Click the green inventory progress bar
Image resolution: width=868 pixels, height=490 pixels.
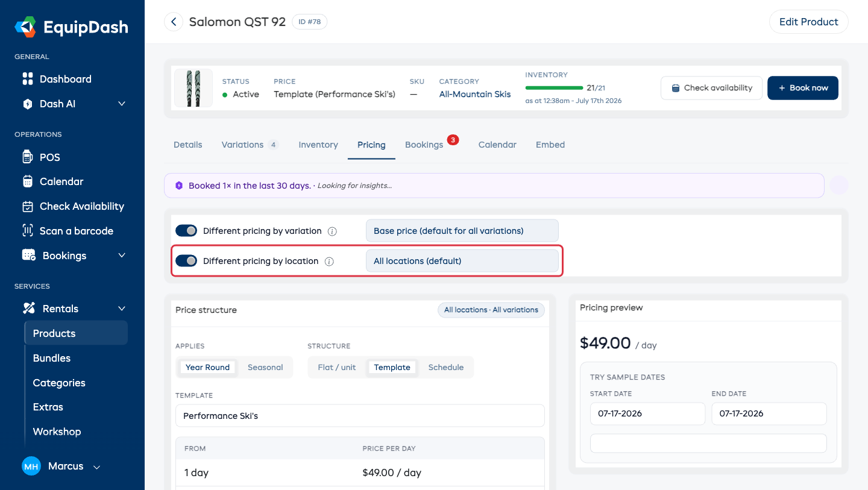tap(554, 88)
